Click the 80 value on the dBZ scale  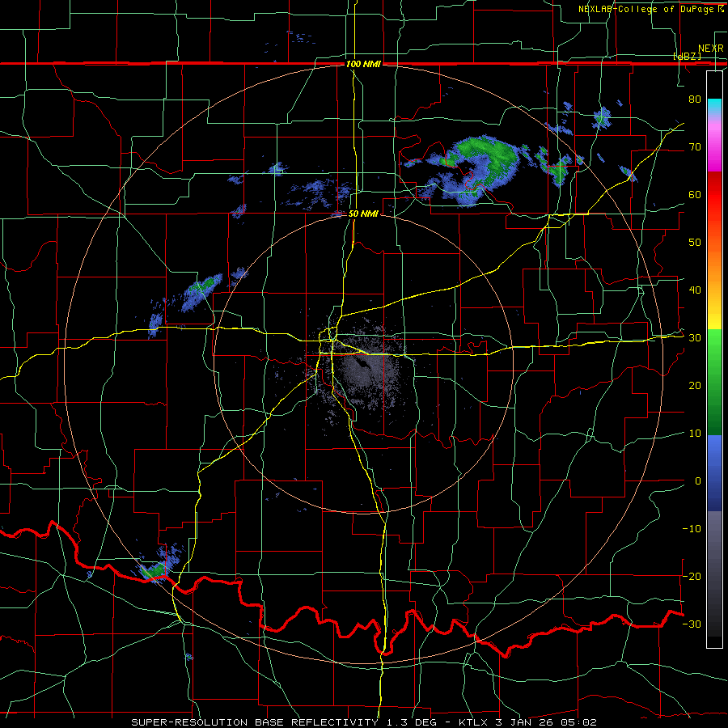tap(695, 99)
